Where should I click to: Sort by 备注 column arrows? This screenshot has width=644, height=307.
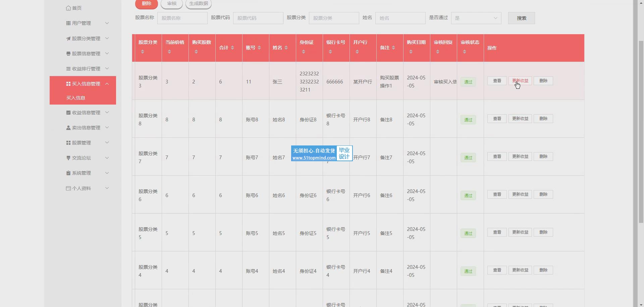coord(393,48)
